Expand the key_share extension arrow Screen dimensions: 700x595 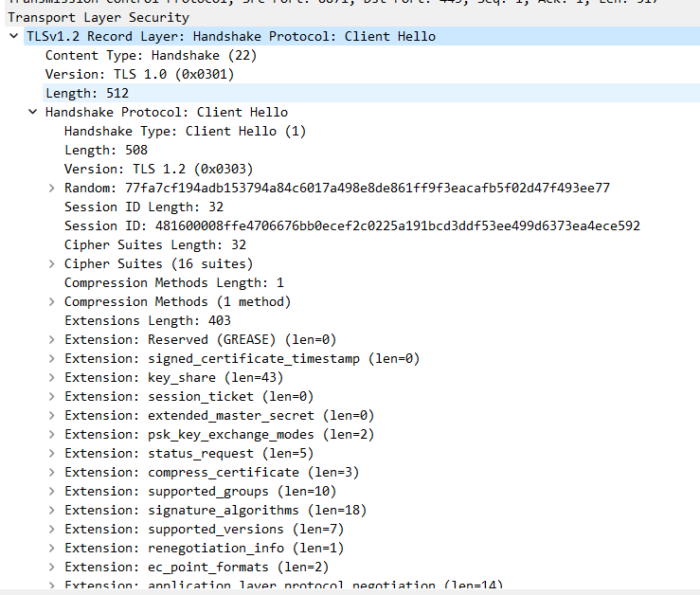52,377
